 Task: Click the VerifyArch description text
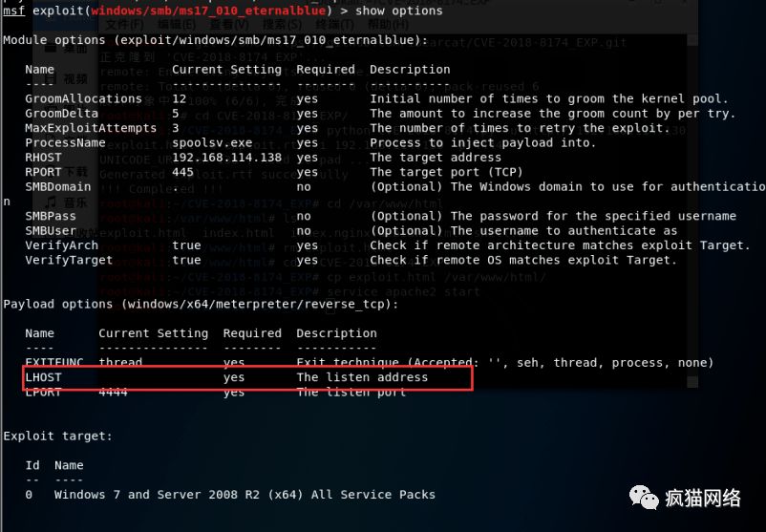click(560, 245)
